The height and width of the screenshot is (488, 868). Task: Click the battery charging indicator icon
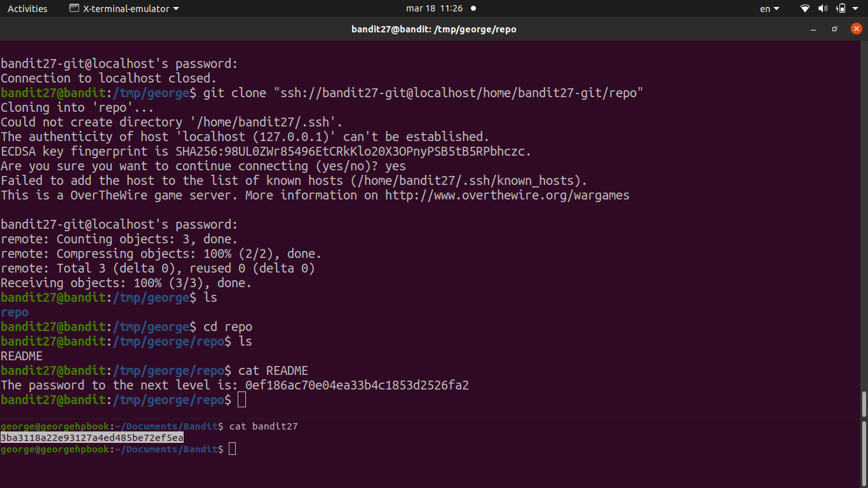click(841, 9)
